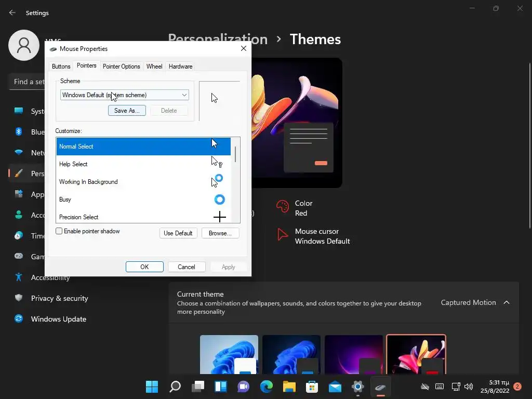Switch to the Hardware tab
The image size is (532, 399).
[180, 66]
